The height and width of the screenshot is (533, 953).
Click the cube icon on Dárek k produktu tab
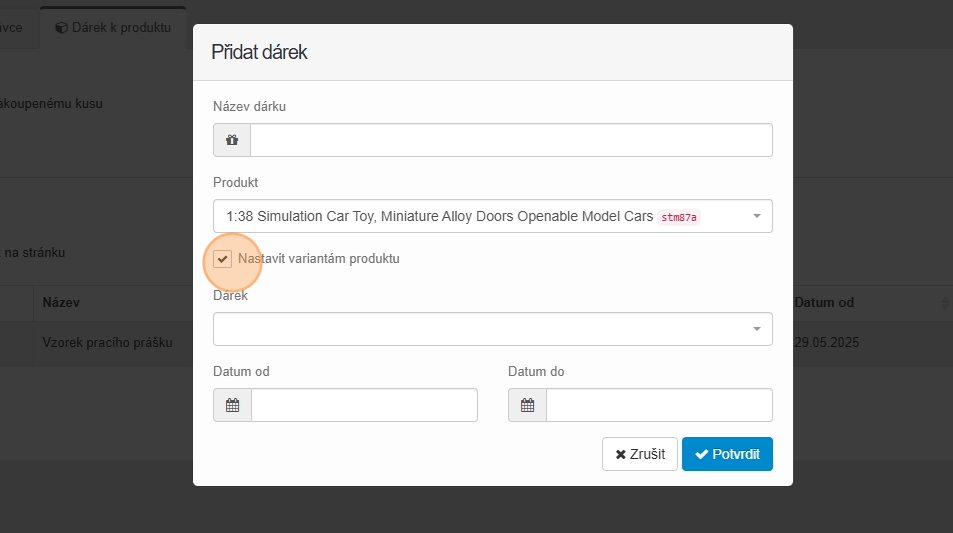(x=61, y=27)
